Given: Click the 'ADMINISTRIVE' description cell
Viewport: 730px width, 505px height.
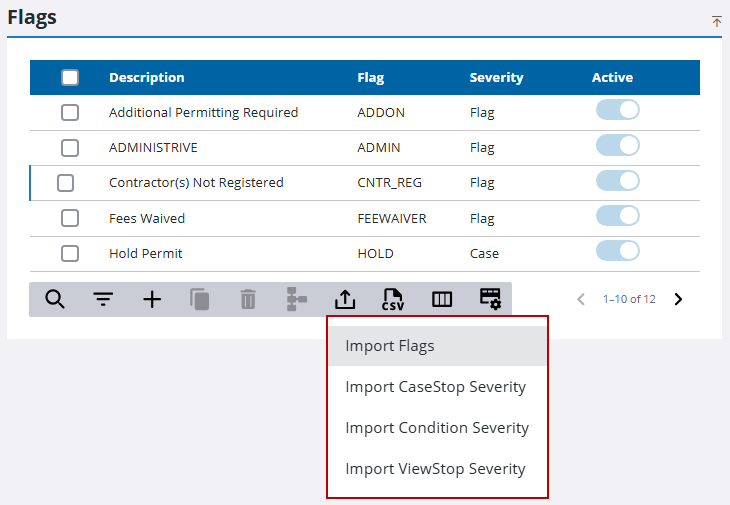Looking at the screenshot, I should (153, 148).
